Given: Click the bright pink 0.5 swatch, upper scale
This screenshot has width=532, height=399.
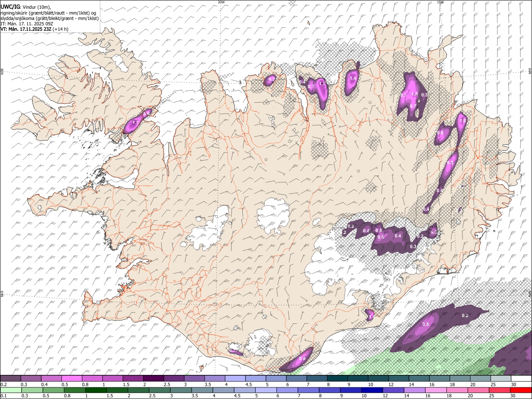Looking at the screenshot, I should [71, 379].
